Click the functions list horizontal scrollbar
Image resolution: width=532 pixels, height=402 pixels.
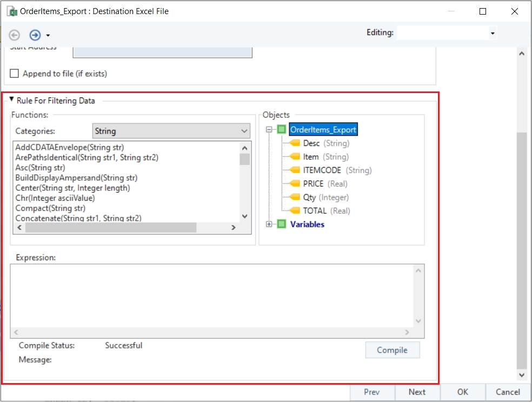(x=110, y=228)
